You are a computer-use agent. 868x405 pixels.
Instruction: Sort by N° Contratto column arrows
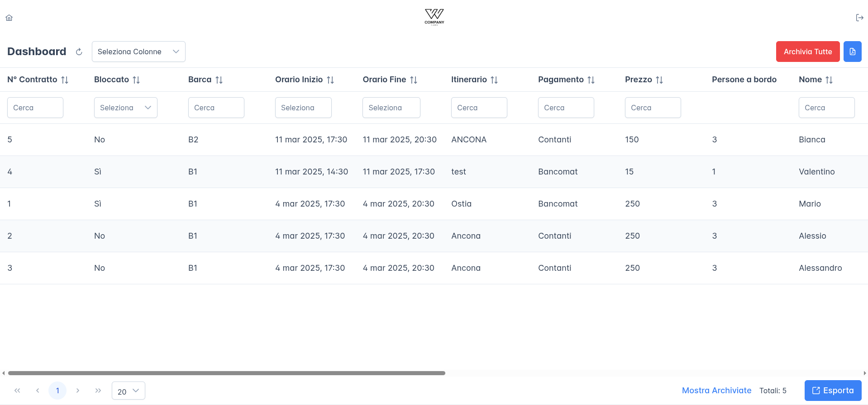point(65,80)
